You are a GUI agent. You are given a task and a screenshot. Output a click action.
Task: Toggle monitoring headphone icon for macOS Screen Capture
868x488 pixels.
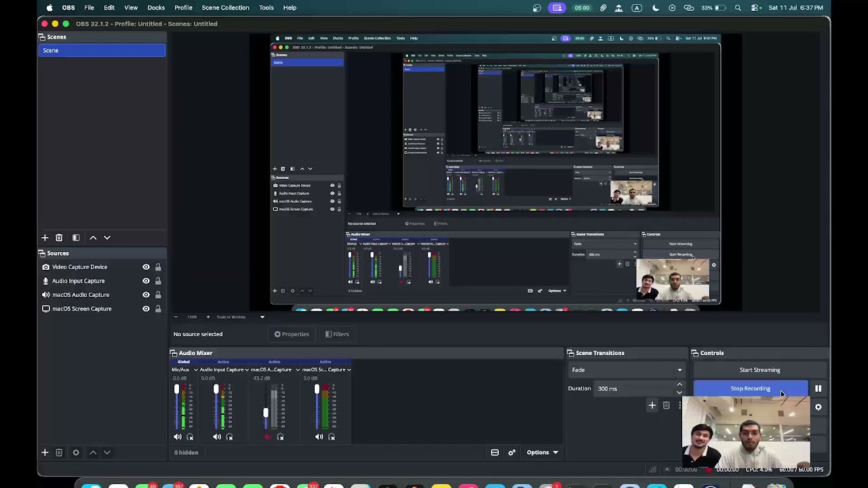332,437
